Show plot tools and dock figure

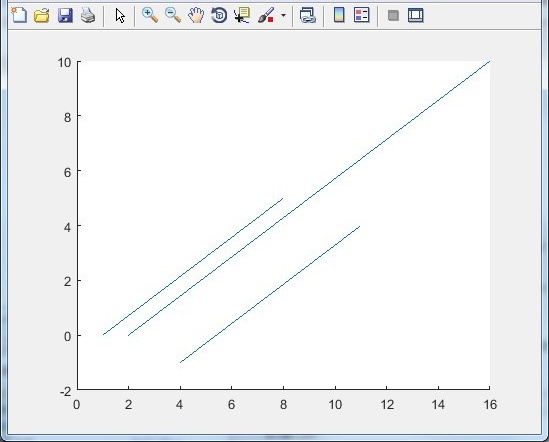(x=416, y=15)
